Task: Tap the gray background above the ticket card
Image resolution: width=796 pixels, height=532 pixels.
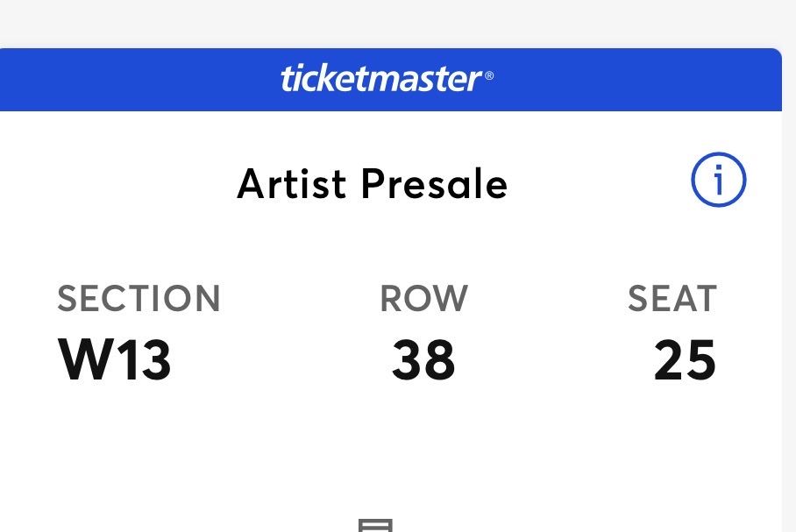Action: click(x=394, y=22)
